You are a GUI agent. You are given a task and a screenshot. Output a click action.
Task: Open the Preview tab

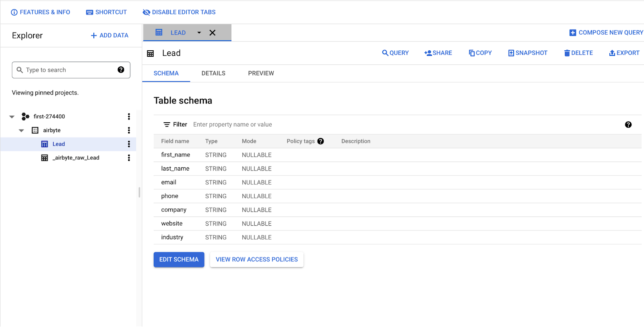[261, 73]
